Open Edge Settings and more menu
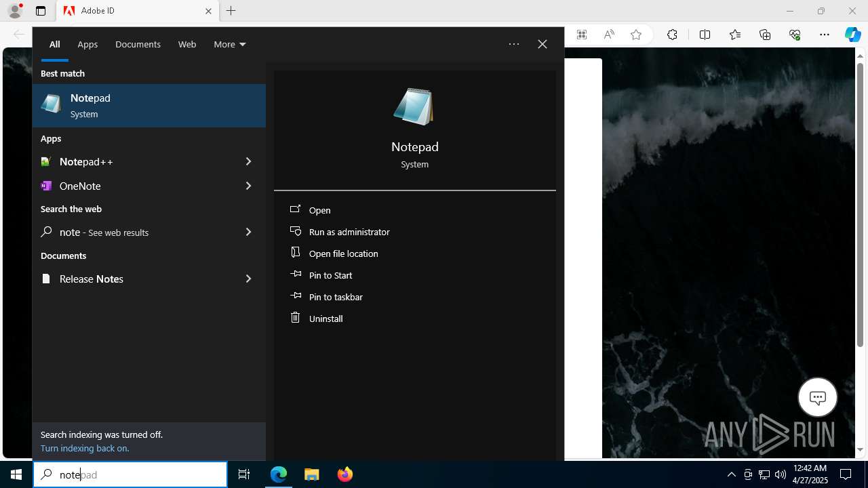868x488 pixels. (825, 35)
